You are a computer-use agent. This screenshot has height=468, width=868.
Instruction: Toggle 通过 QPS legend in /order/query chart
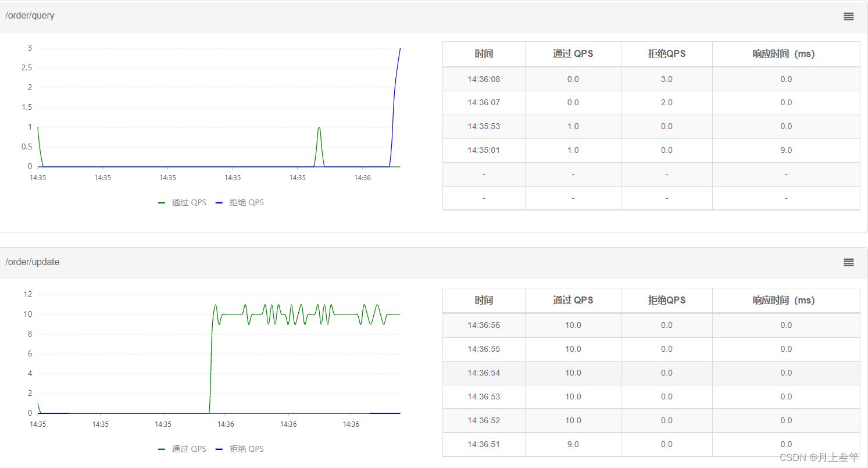coord(182,202)
